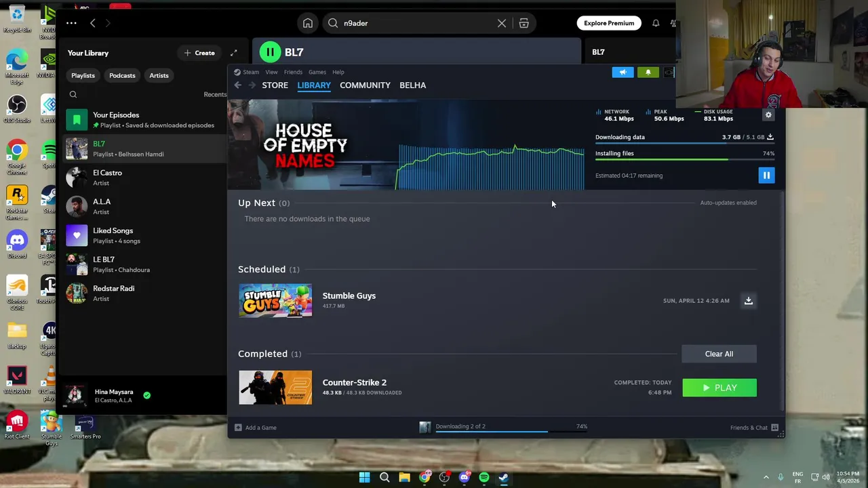This screenshot has width=868, height=488.
Task: Open Recents sort dropdown in library
Action: click(x=215, y=95)
